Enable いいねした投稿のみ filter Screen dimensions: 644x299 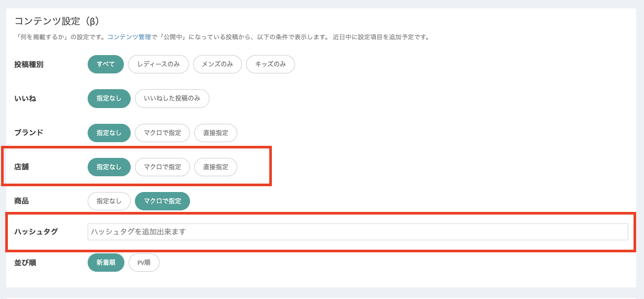[x=172, y=98]
